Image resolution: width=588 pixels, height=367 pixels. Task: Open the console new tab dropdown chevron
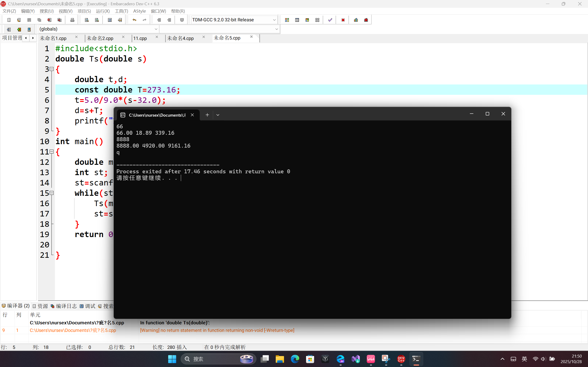point(218,115)
